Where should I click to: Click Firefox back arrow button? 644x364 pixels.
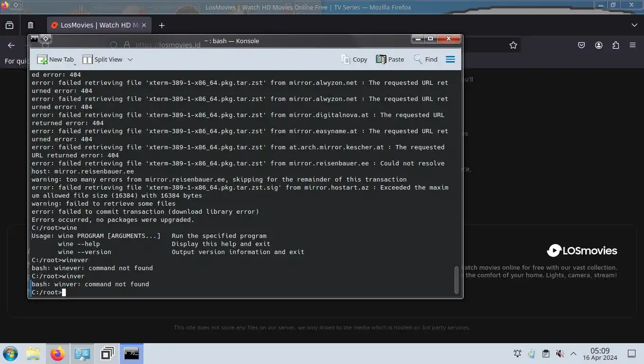[x=11, y=45]
